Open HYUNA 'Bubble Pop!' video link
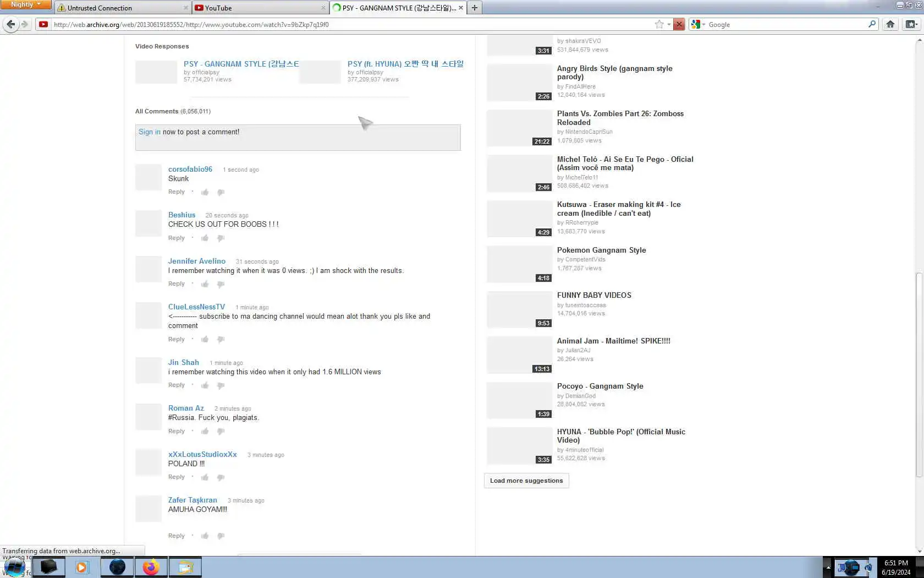This screenshot has width=924, height=578. [x=621, y=436]
